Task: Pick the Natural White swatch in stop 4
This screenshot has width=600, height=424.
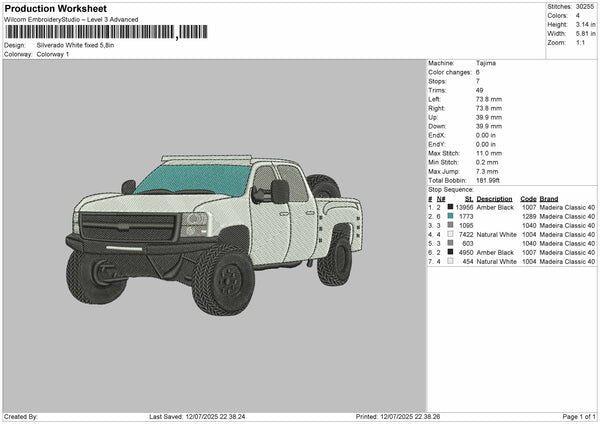Action: [x=451, y=234]
